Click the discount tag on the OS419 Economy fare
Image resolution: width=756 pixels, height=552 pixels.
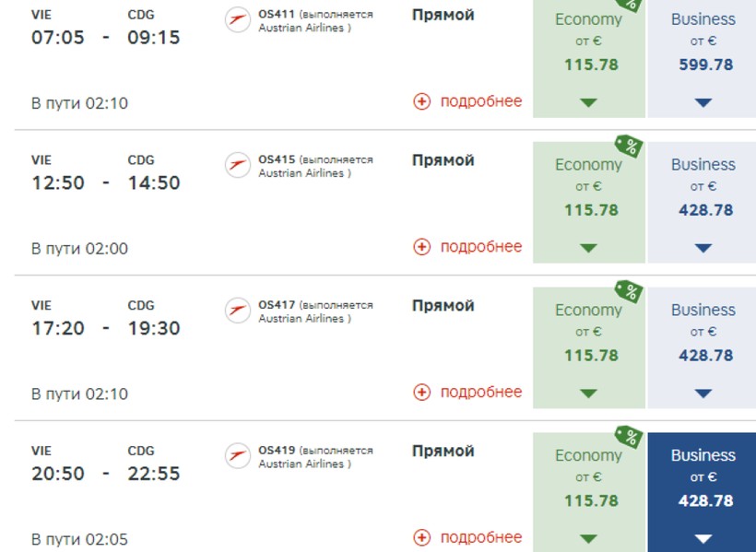click(x=629, y=437)
